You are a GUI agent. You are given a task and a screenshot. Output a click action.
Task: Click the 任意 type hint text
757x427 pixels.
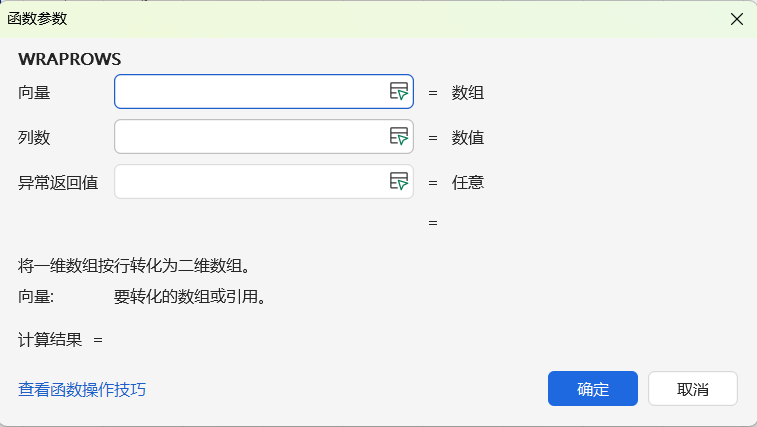click(x=468, y=182)
